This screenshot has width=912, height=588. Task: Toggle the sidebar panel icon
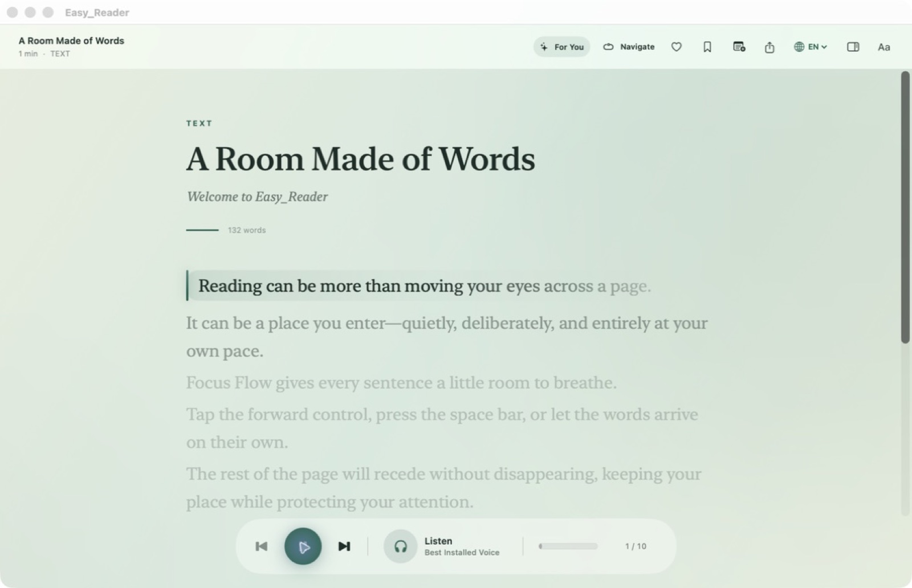[x=853, y=47]
